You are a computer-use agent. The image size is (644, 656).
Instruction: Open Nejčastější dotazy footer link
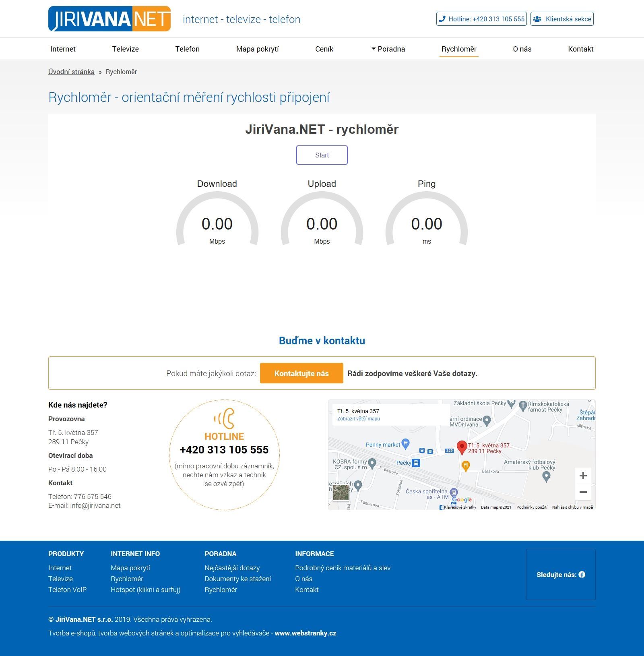(232, 568)
